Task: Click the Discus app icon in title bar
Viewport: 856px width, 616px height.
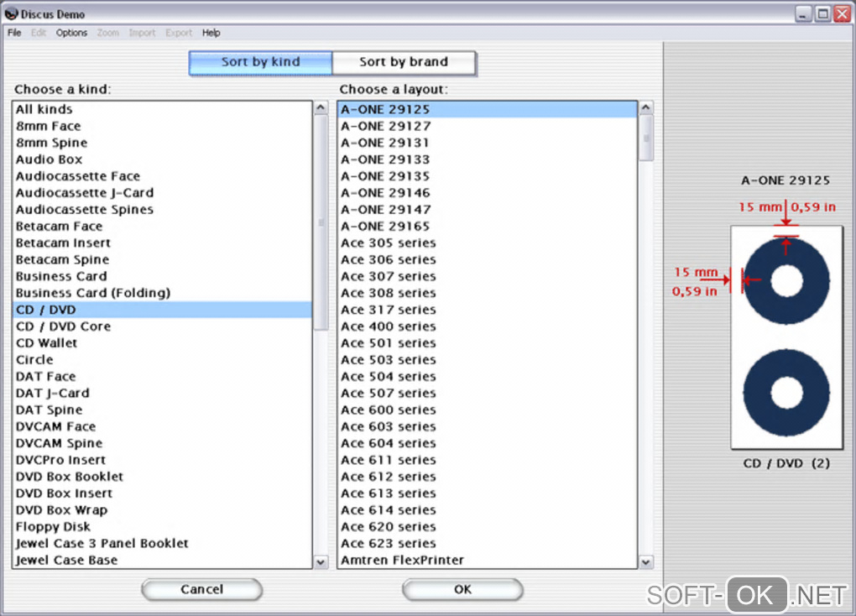Action: (x=11, y=13)
